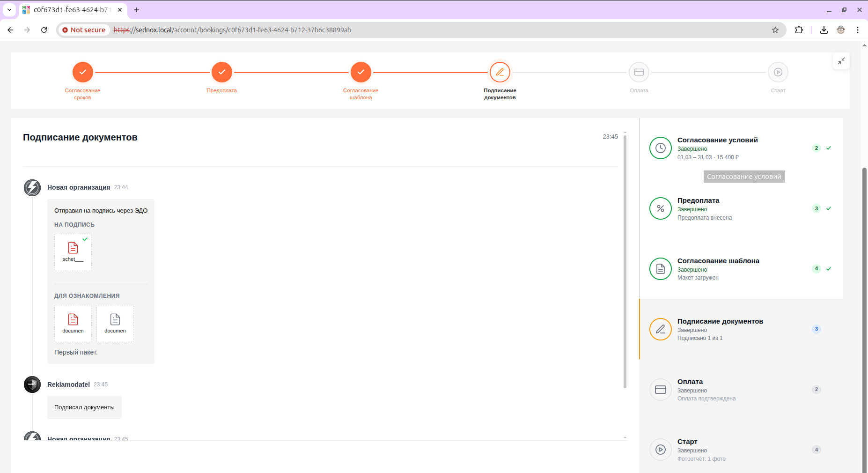Click the Согласование шаблона step circle in stepper
The image size is (868, 473).
coord(360,72)
